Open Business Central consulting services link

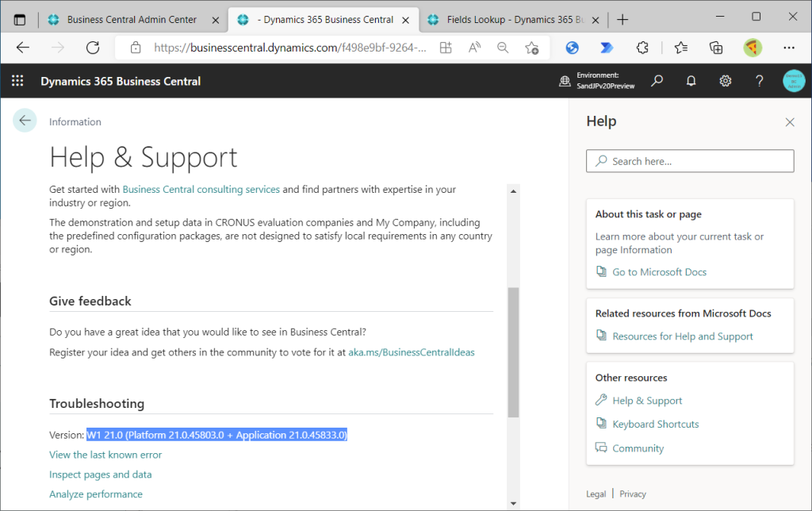pos(201,189)
